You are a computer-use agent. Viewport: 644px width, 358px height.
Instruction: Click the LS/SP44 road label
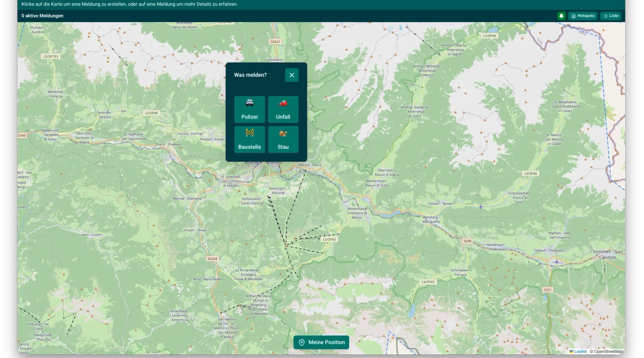click(x=490, y=35)
